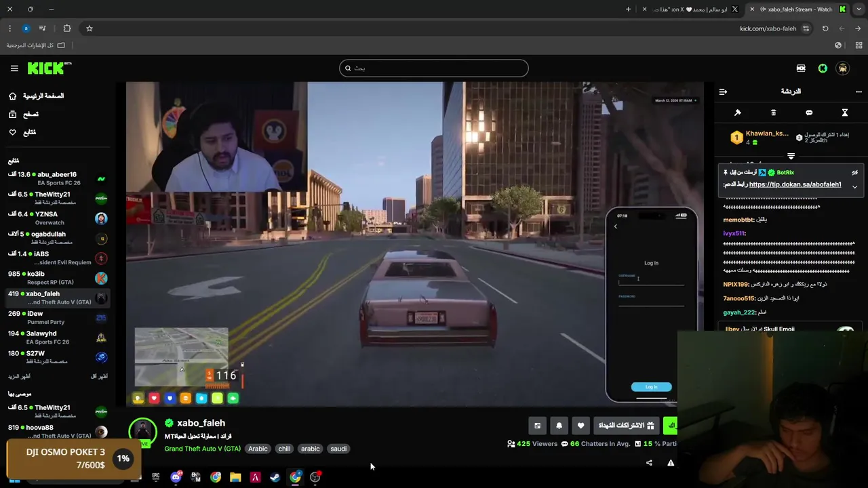Open IABS channel in sidebar
The width and height of the screenshot is (868, 488).
[x=58, y=258]
